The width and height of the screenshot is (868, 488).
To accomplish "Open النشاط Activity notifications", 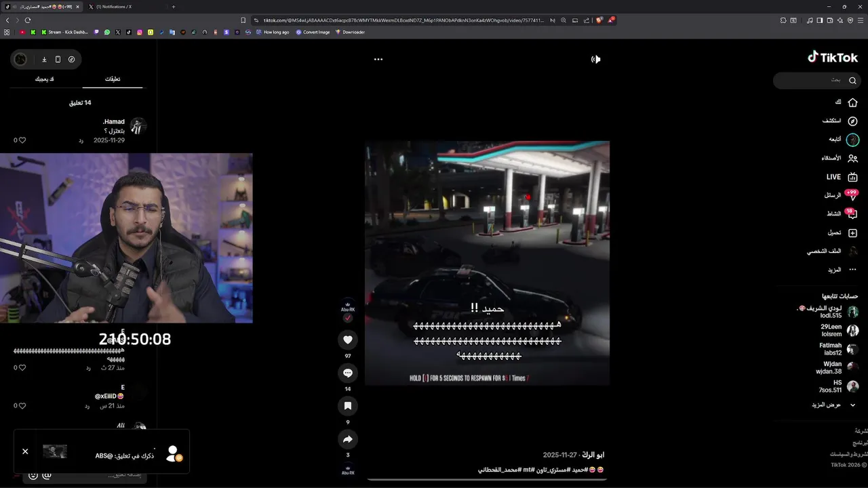I will coord(842,213).
